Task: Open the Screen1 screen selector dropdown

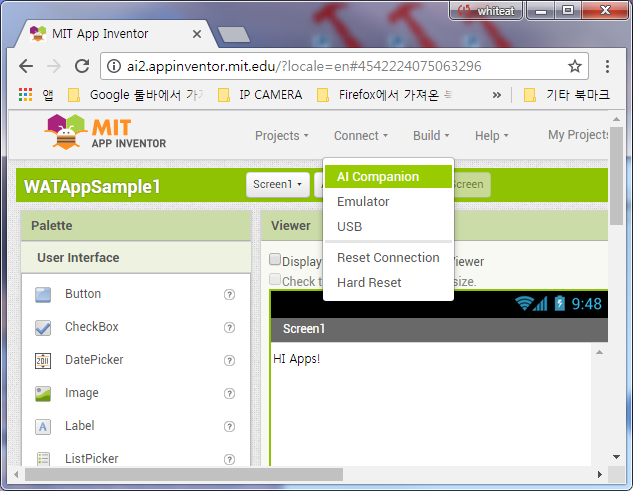Action: 278,185
